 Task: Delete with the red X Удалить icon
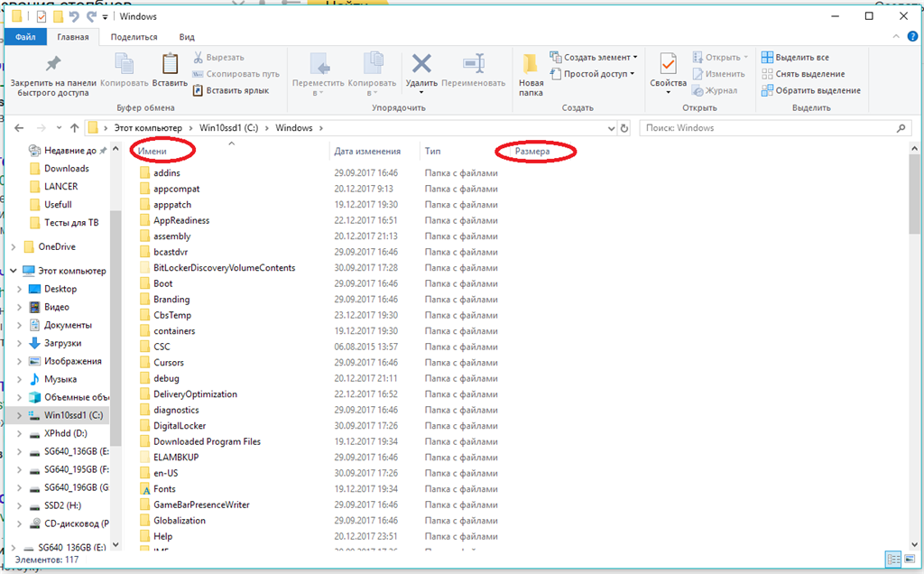pos(421,64)
